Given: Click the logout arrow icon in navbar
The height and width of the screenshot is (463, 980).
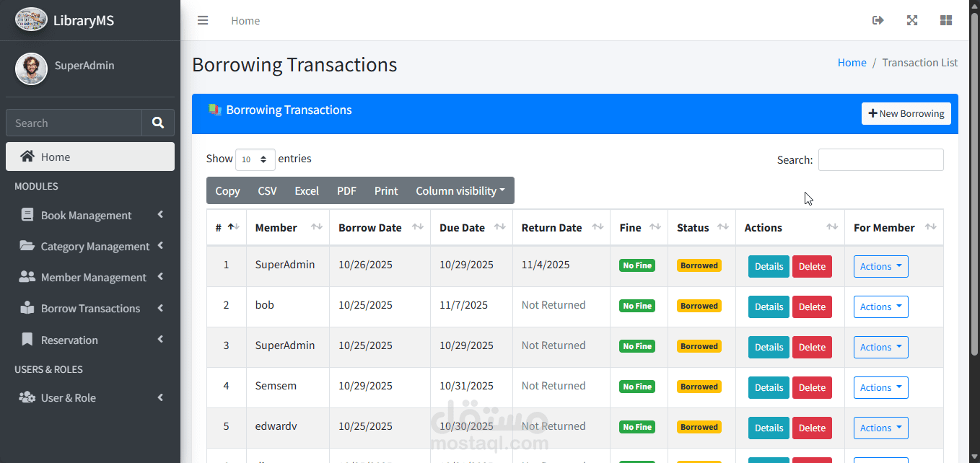Looking at the screenshot, I should pos(878,20).
